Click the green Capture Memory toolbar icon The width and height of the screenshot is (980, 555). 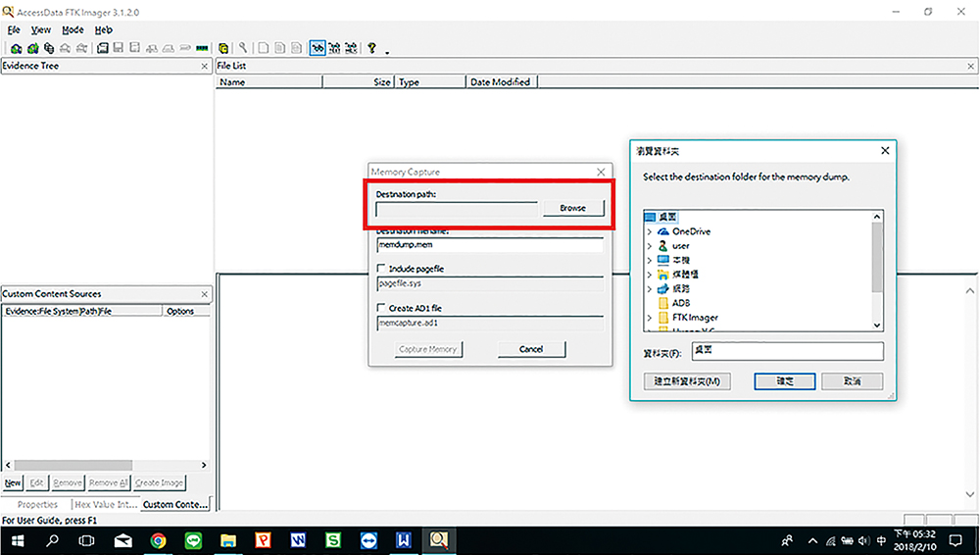tap(202, 48)
